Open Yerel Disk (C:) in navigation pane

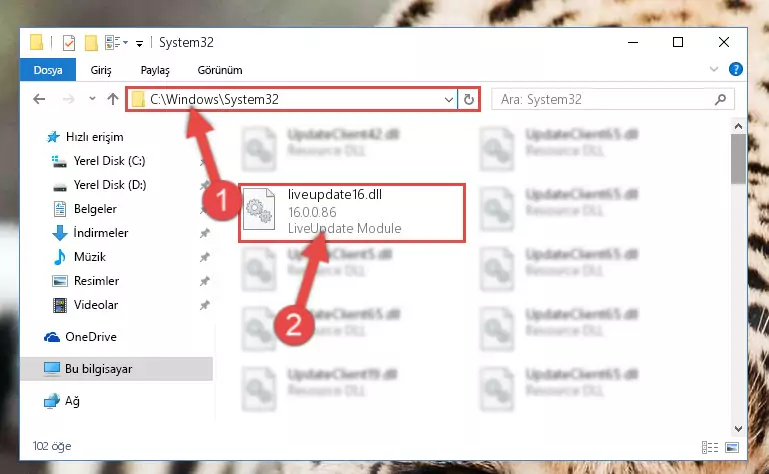(109, 161)
